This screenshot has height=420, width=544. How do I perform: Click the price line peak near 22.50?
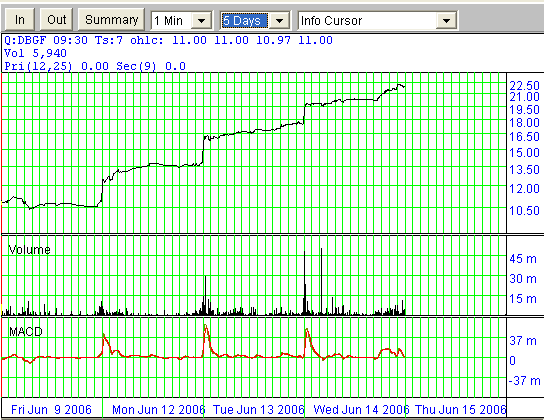pyautogui.click(x=399, y=85)
